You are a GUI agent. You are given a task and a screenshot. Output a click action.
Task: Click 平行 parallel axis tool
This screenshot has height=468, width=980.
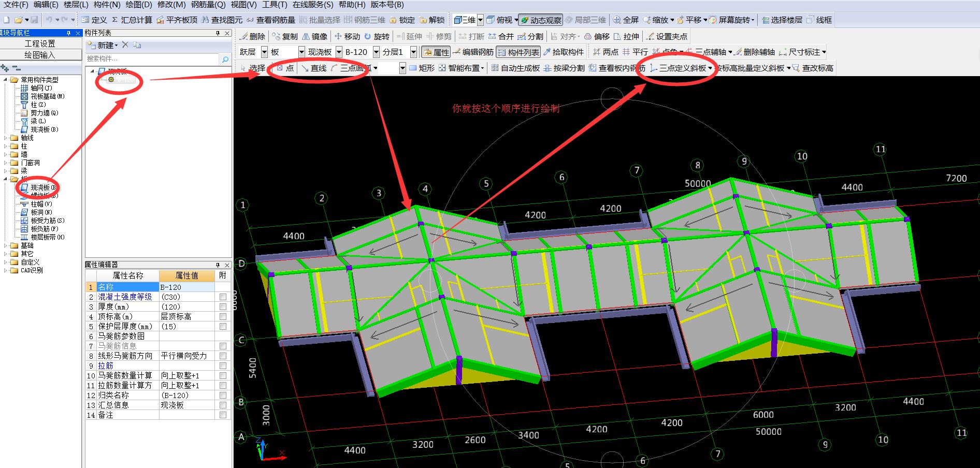(636, 52)
